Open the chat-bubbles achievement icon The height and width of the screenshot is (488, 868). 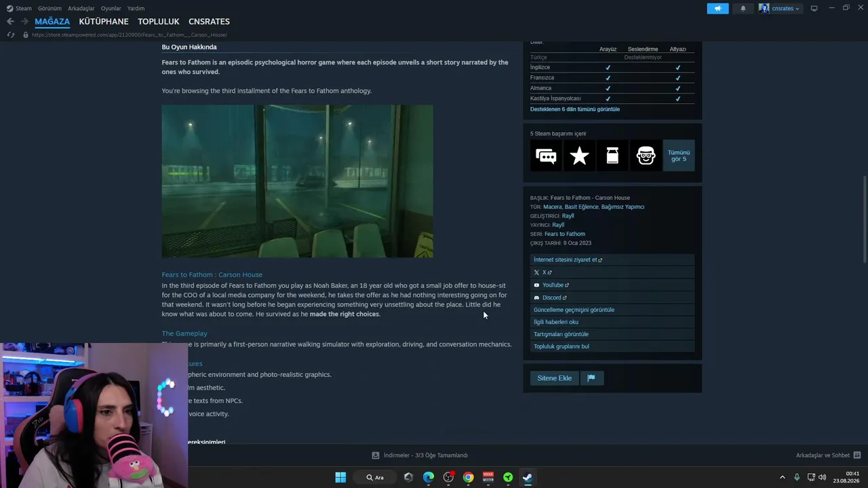[x=546, y=156]
